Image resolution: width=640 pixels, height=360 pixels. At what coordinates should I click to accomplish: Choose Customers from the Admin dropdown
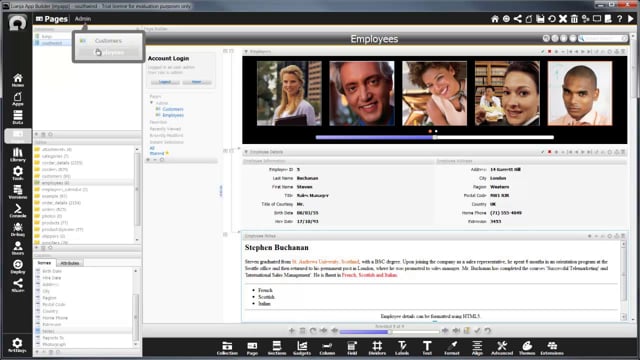108,41
